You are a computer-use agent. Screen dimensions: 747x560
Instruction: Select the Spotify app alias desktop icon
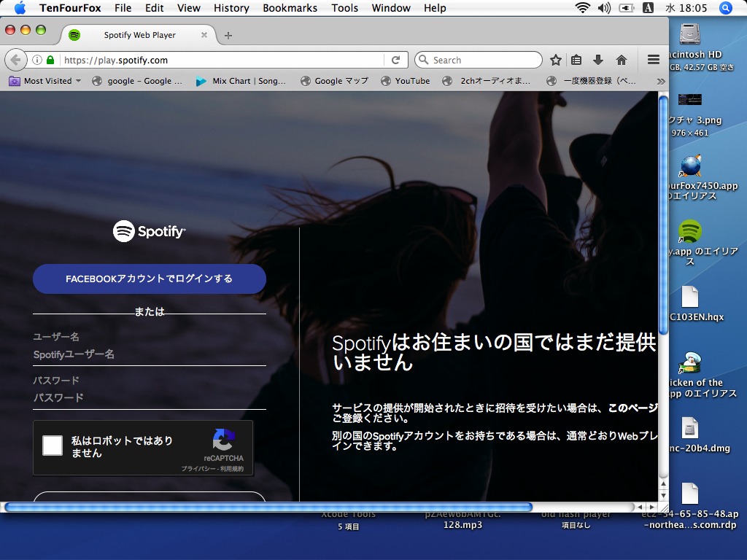(690, 231)
